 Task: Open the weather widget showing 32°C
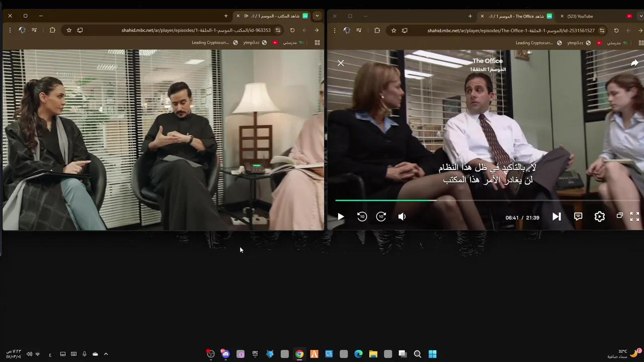625,353
